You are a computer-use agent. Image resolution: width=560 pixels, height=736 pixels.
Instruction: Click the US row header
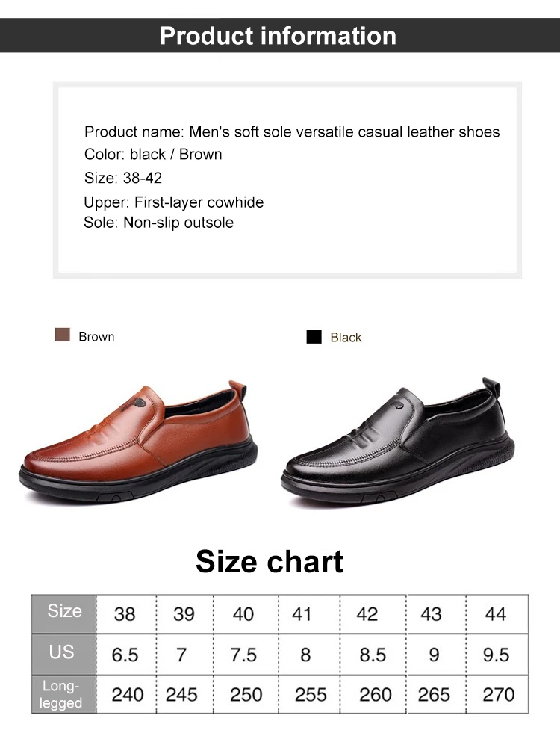(x=62, y=652)
